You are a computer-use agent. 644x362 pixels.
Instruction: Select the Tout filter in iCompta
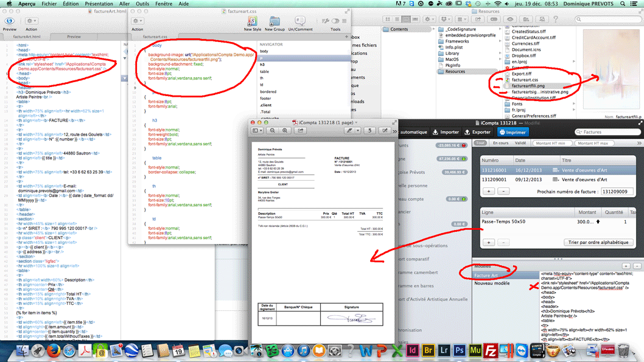pyautogui.click(x=480, y=143)
